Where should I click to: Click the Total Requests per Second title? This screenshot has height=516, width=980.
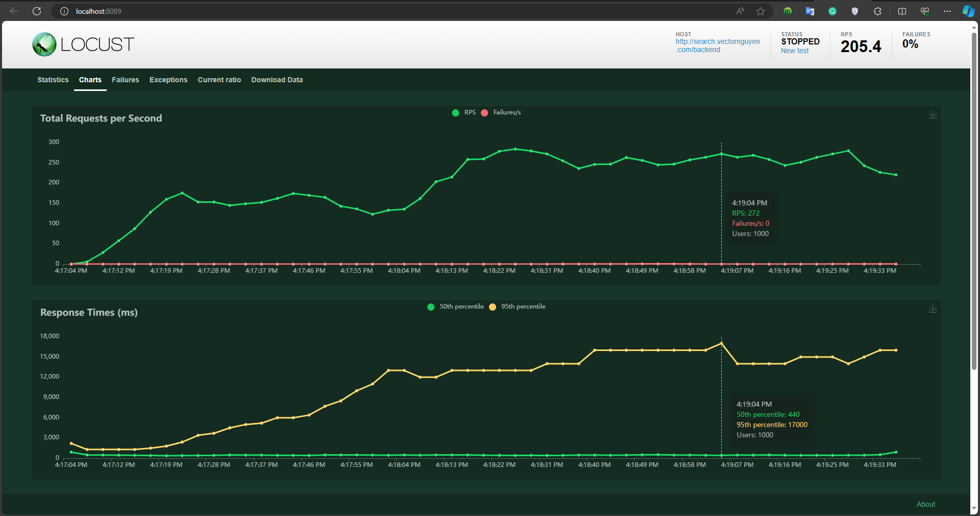(101, 119)
